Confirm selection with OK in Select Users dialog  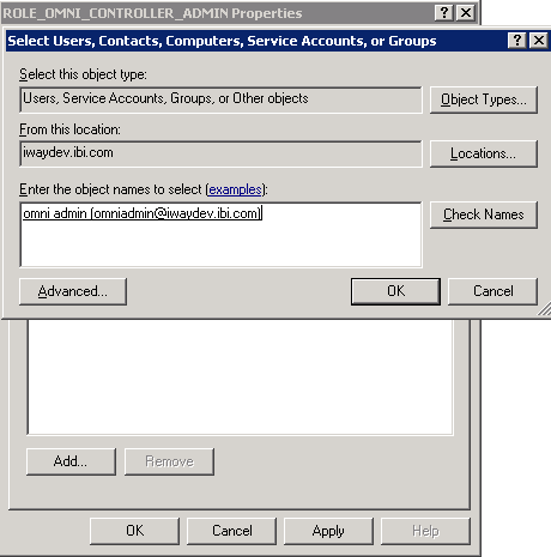(x=396, y=292)
